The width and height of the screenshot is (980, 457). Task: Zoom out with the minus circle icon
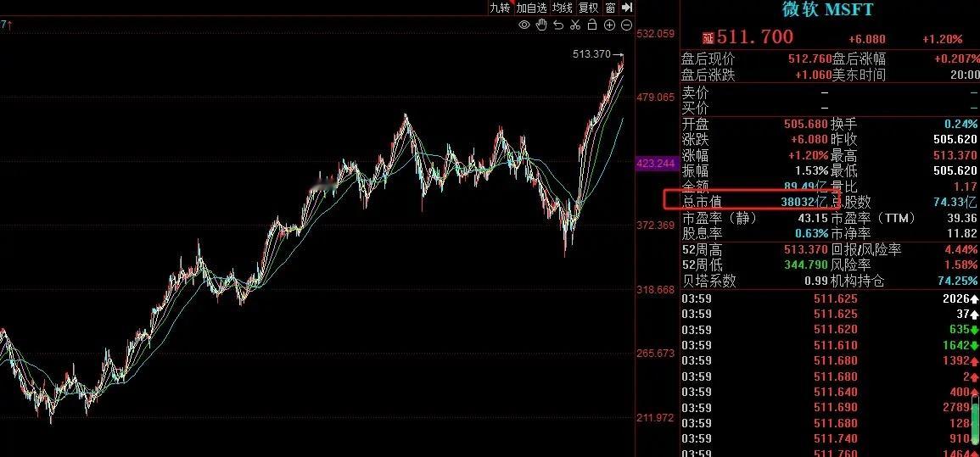click(625, 25)
